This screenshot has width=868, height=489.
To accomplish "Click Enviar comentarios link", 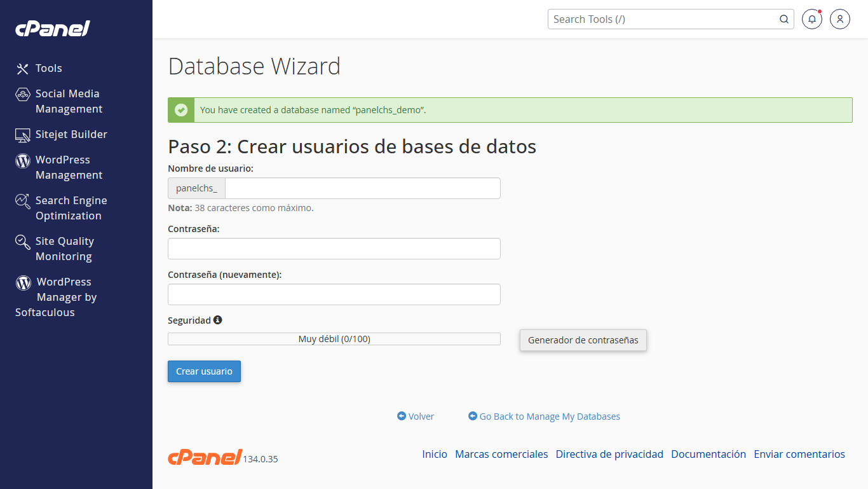I will (799, 454).
